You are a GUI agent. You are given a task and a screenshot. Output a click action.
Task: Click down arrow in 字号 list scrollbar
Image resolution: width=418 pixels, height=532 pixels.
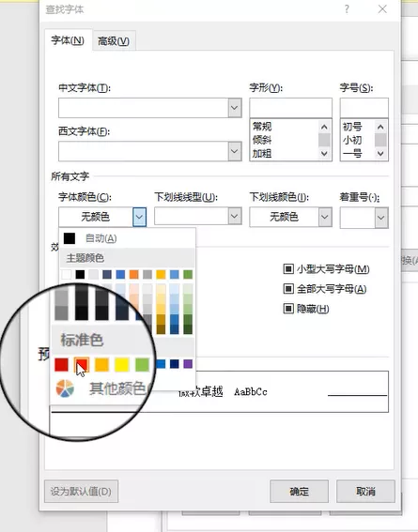pos(380,154)
